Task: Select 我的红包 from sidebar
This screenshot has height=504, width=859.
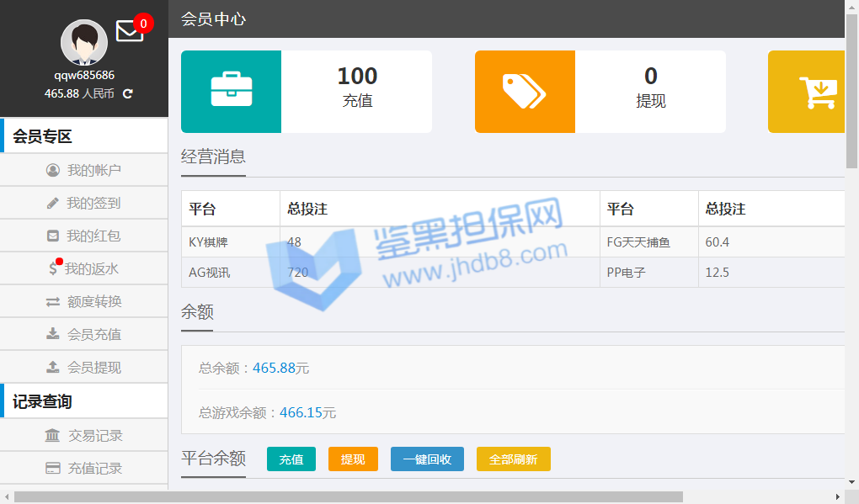Action: pyautogui.click(x=84, y=236)
